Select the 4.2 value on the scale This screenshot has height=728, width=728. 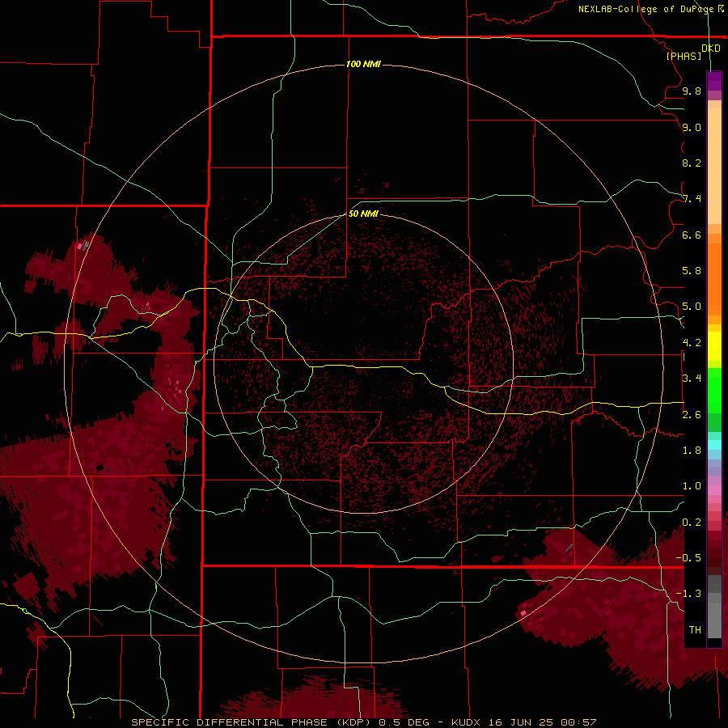tap(692, 343)
